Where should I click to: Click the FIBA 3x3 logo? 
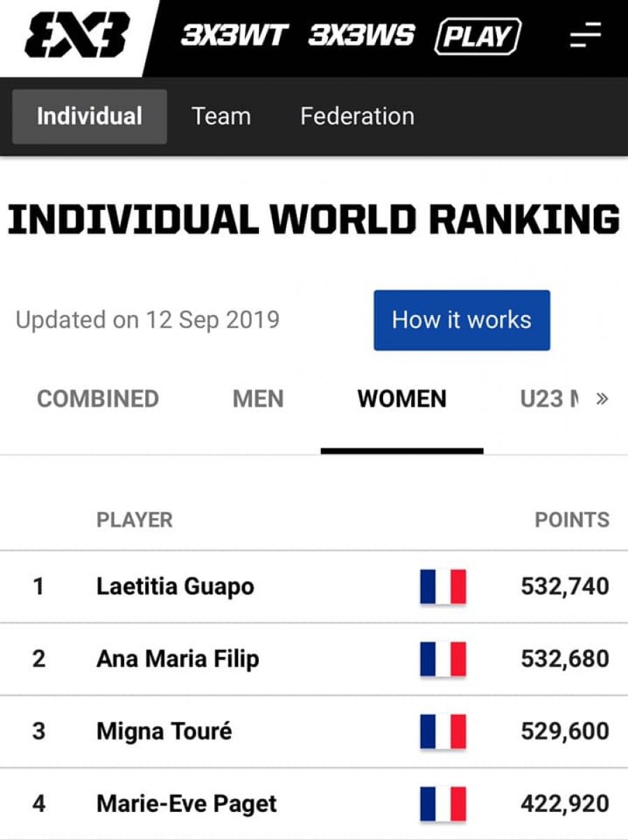coord(77,35)
